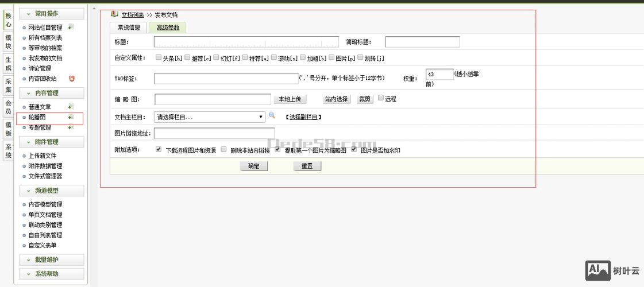Focus the 标题 input field
The width and height of the screenshot is (644, 287).
(x=246, y=42)
